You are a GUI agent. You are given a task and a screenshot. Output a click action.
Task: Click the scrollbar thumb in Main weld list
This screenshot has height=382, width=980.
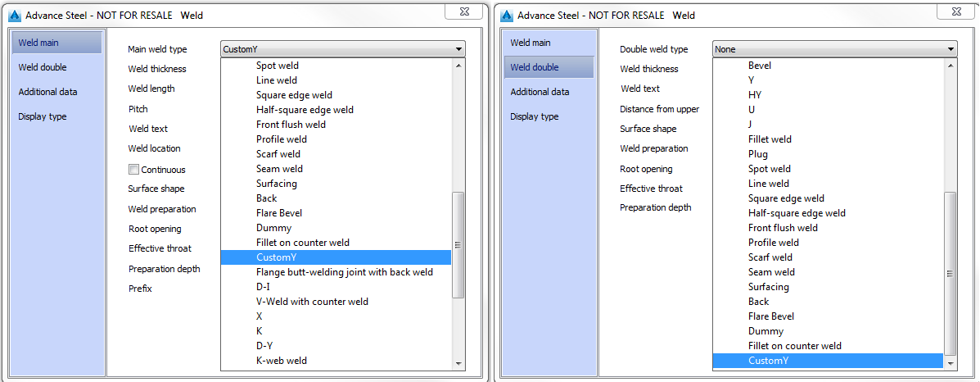click(458, 245)
